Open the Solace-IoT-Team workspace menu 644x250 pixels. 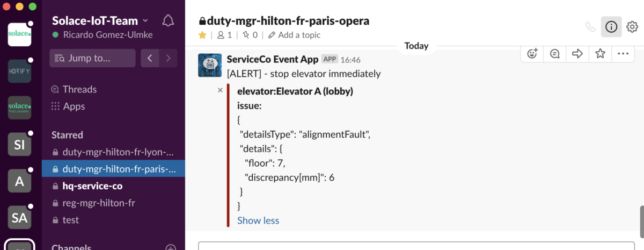(100, 21)
